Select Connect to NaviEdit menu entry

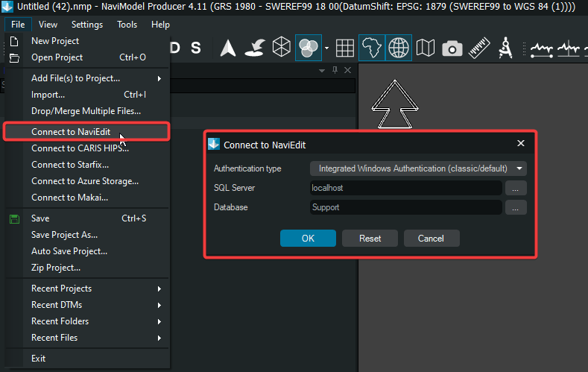[x=87, y=132]
